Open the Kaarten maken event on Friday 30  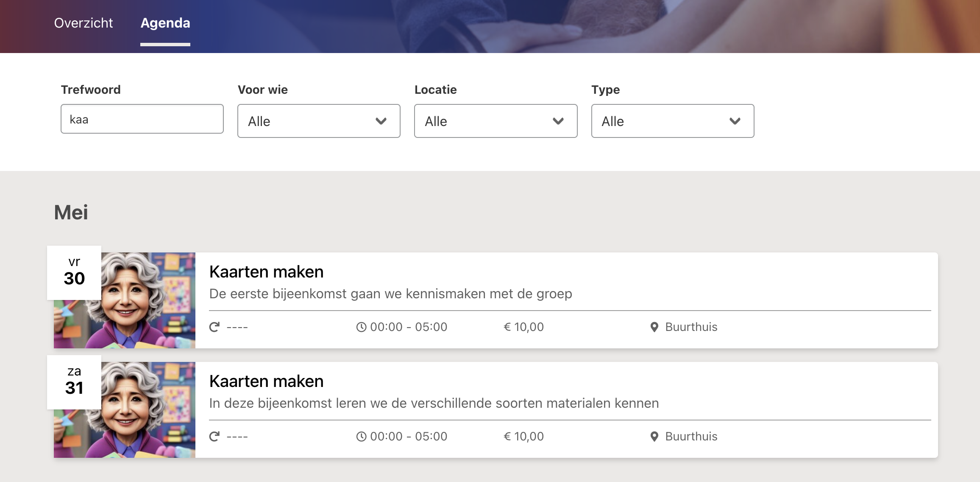point(266,272)
